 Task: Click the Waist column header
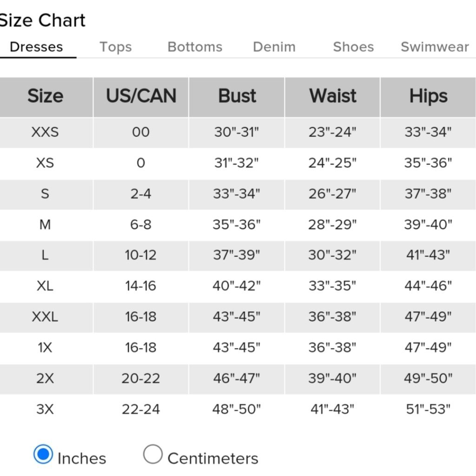(x=332, y=97)
